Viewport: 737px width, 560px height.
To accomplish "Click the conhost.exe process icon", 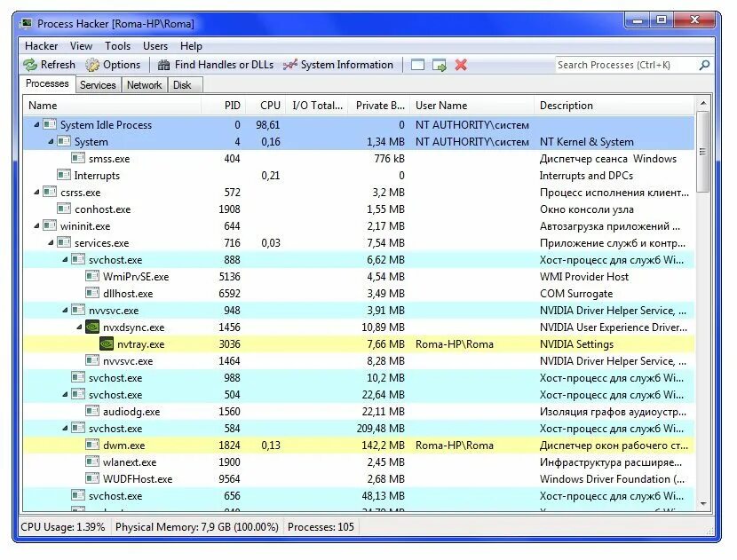I will [x=64, y=209].
